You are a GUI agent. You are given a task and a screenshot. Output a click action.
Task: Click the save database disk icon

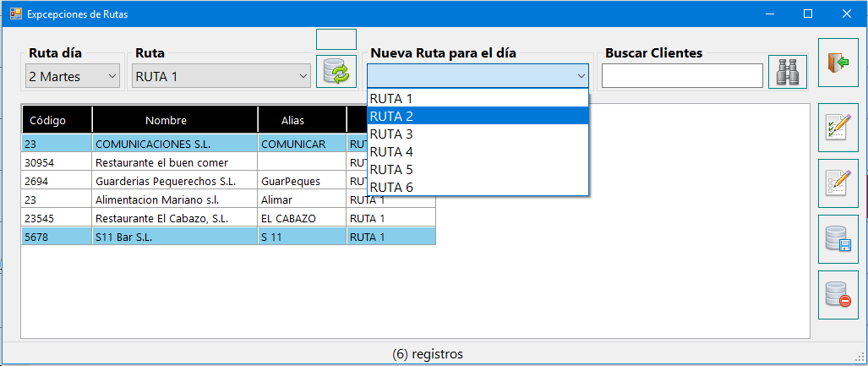click(838, 238)
